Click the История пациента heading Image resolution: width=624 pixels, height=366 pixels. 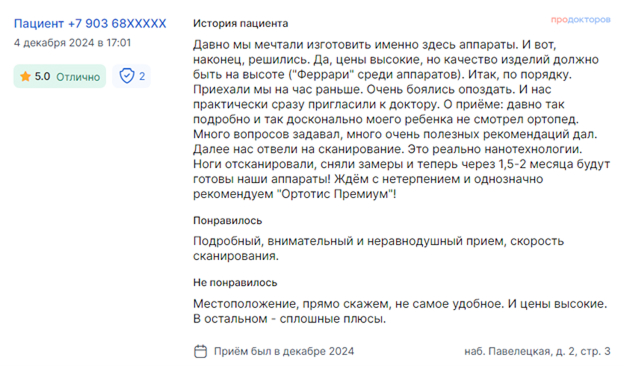tap(240, 23)
